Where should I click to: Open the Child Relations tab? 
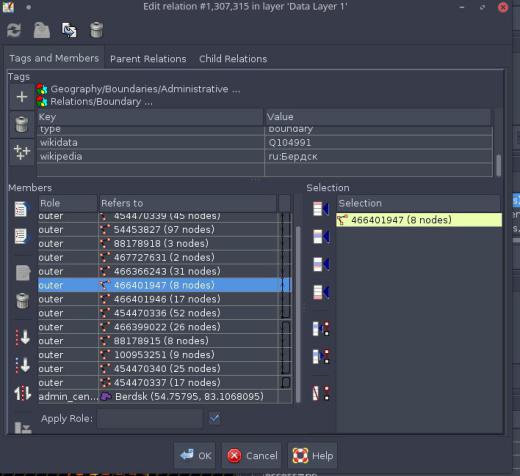(233, 59)
